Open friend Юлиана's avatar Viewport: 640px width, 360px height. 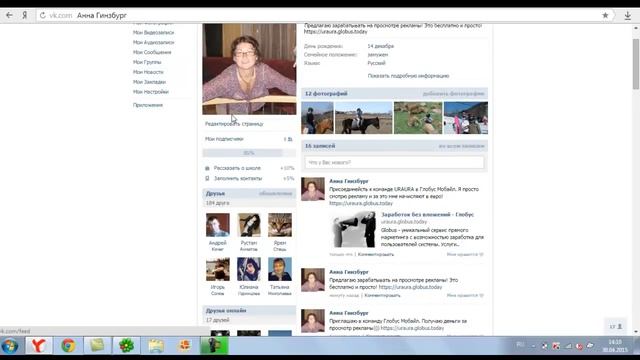click(x=249, y=269)
